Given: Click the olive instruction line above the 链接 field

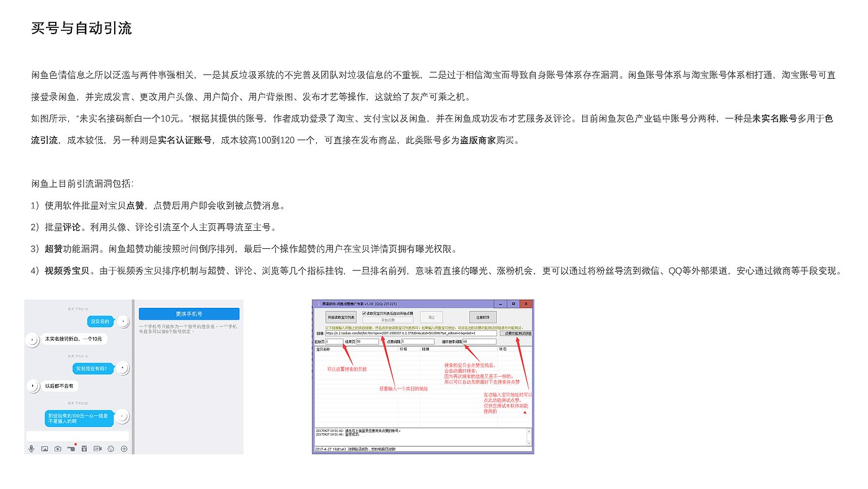Looking at the screenshot, I should coord(424,327).
